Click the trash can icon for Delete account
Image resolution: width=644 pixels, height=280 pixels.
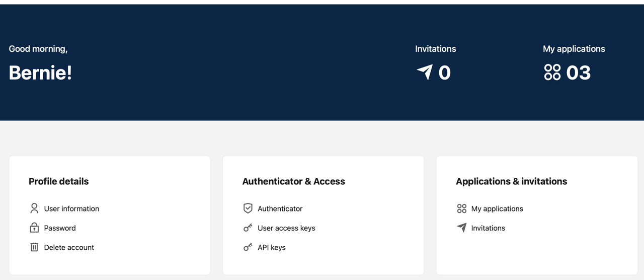click(34, 247)
